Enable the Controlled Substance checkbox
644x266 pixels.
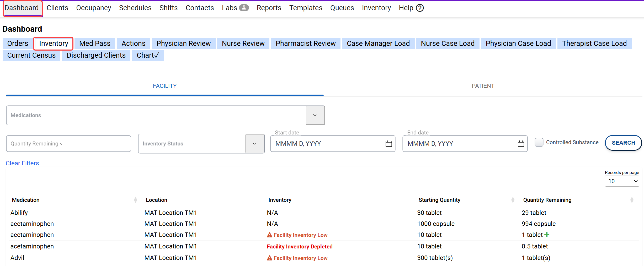tap(539, 142)
